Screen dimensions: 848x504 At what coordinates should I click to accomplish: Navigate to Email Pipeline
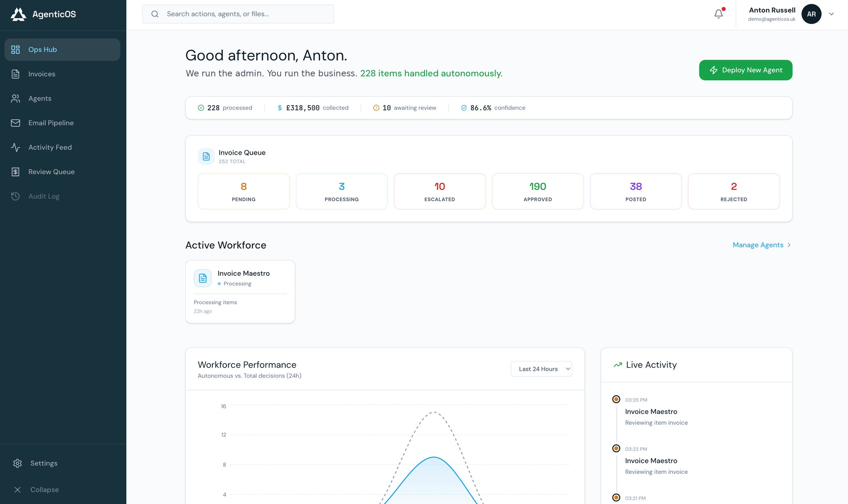point(62,123)
